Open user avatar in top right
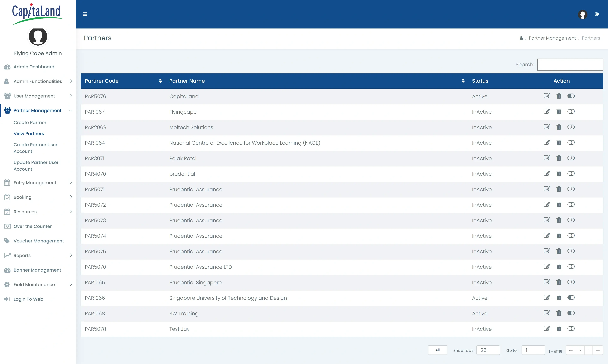 [583, 14]
